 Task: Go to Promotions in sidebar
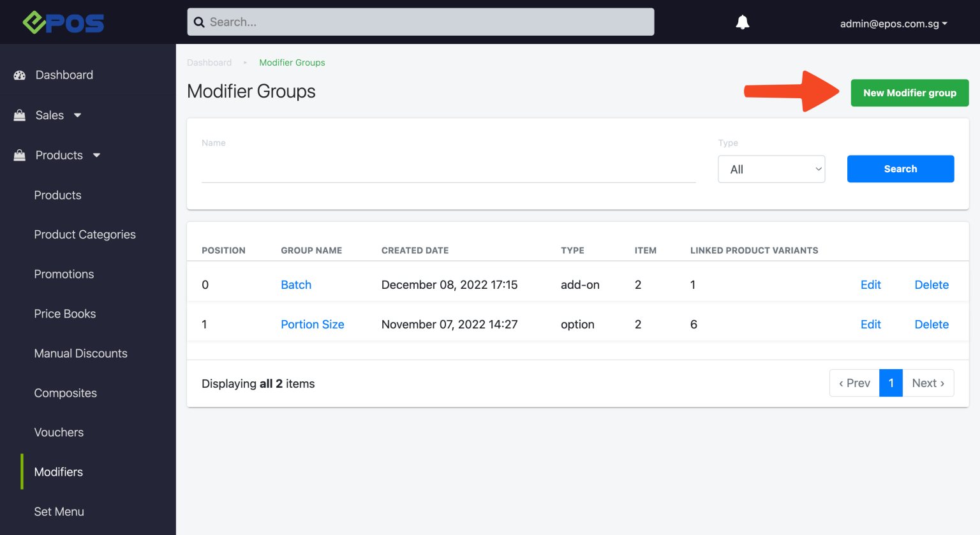tap(64, 274)
